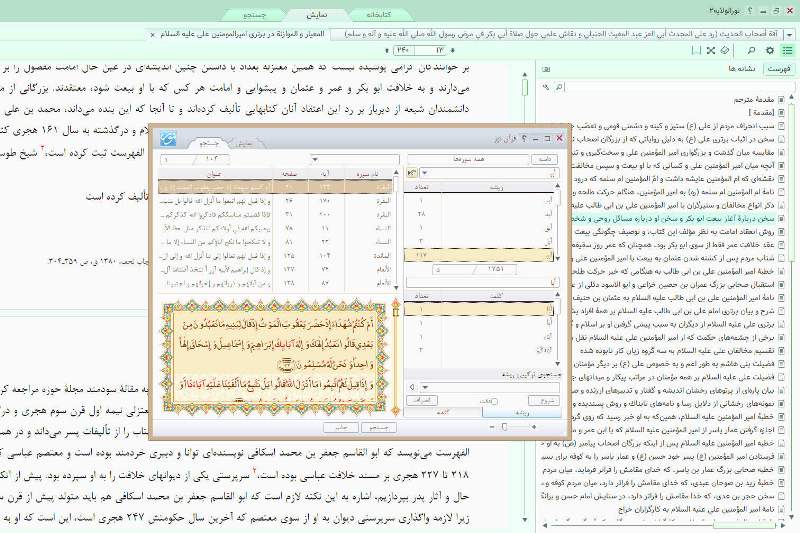Click the speaker icon beside combined root field
800x533 pixels.
[x=412, y=387]
